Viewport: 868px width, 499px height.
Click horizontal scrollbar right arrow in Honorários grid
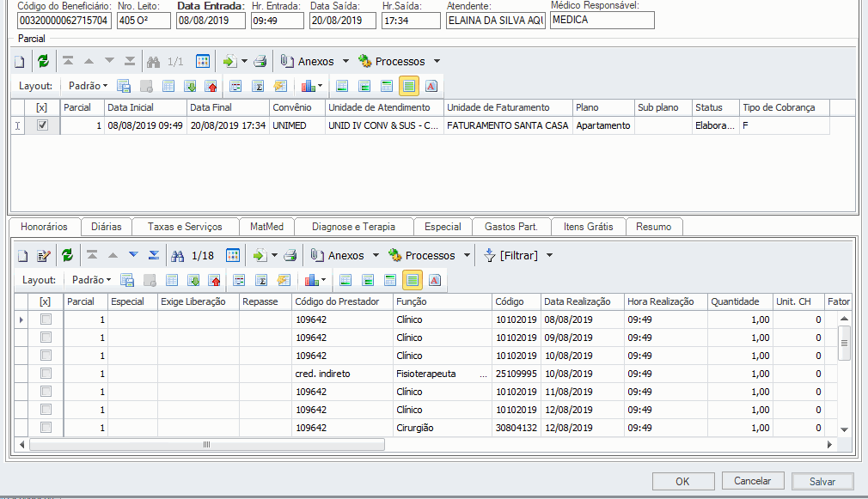(830, 444)
